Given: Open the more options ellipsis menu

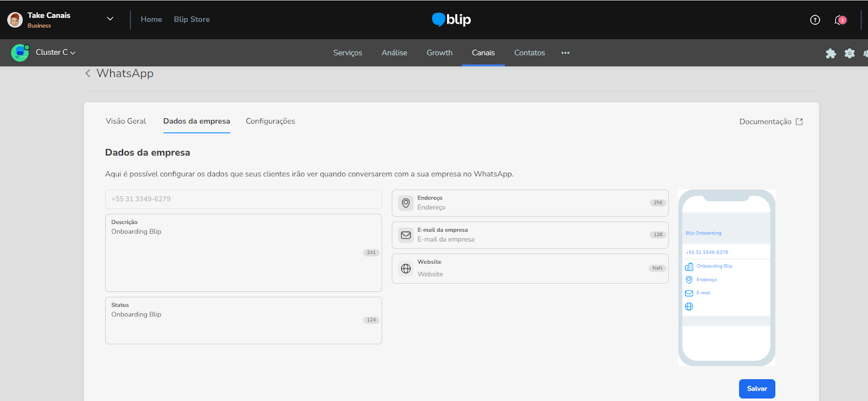Looking at the screenshot, I should pyautogui.click(x=565, y=53).
